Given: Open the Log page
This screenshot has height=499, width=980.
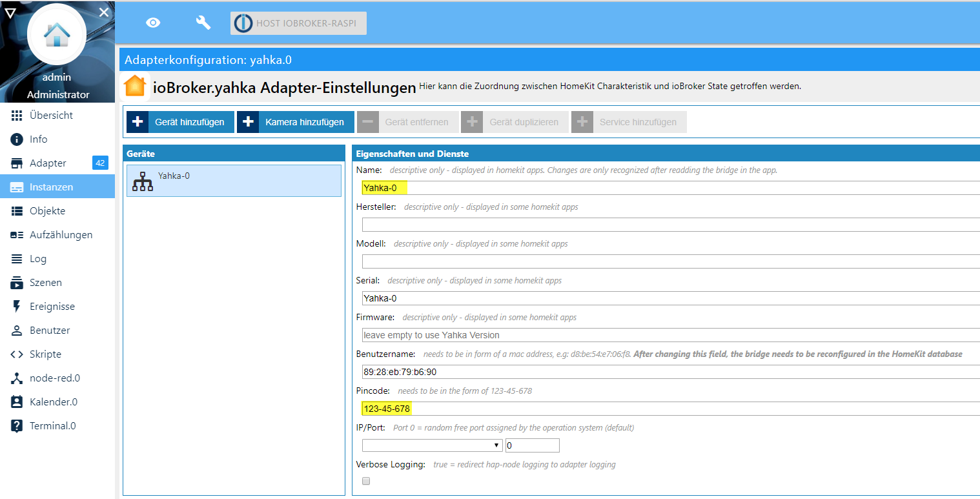Looking at the screenshot, I should 37,259.
